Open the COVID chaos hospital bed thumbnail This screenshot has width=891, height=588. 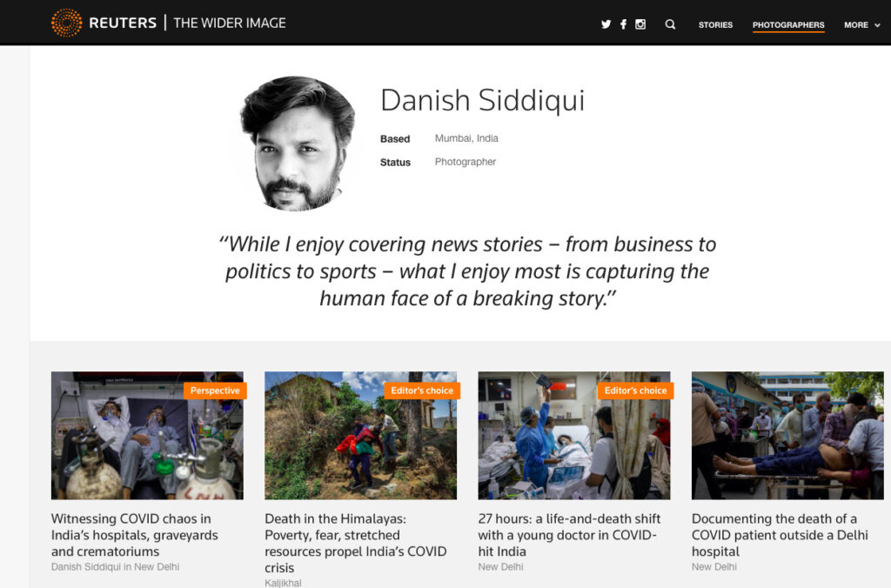147,436
